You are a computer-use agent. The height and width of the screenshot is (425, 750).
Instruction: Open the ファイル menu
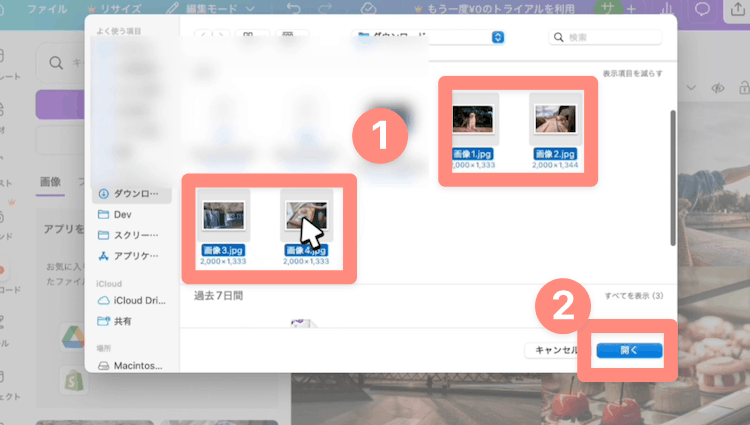47,9
